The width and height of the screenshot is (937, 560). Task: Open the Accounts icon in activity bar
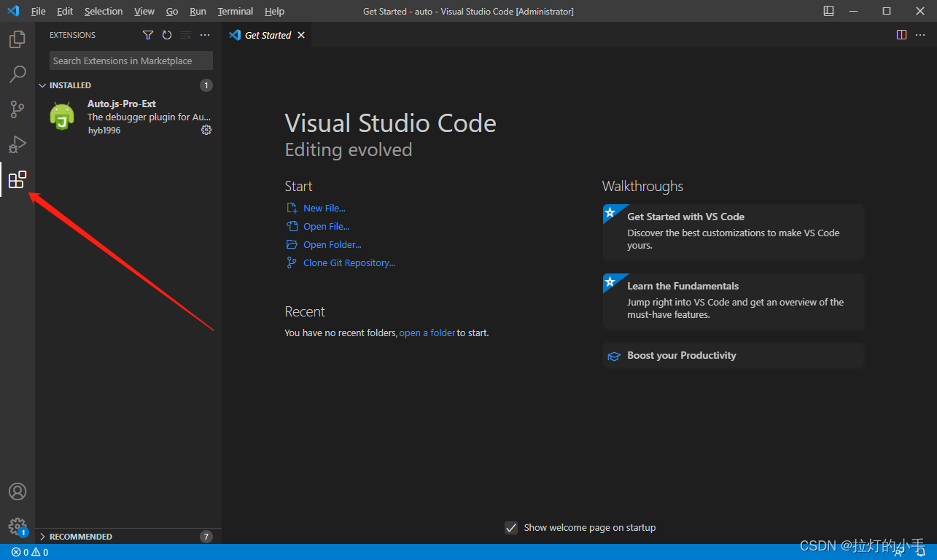[x=18, y=491]
